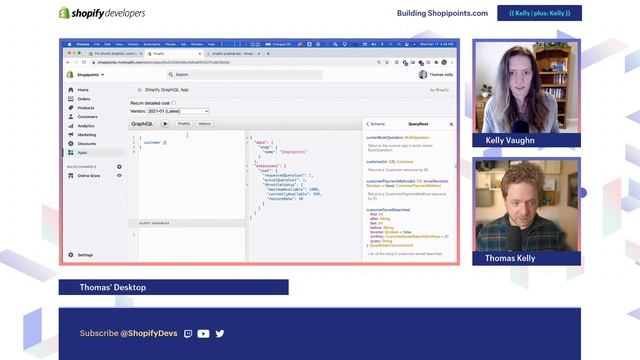The width and height of the screenshot is (640, 360).
Task: Select the Apps grid icon in sidebar
Action: (x=71, y=153)
